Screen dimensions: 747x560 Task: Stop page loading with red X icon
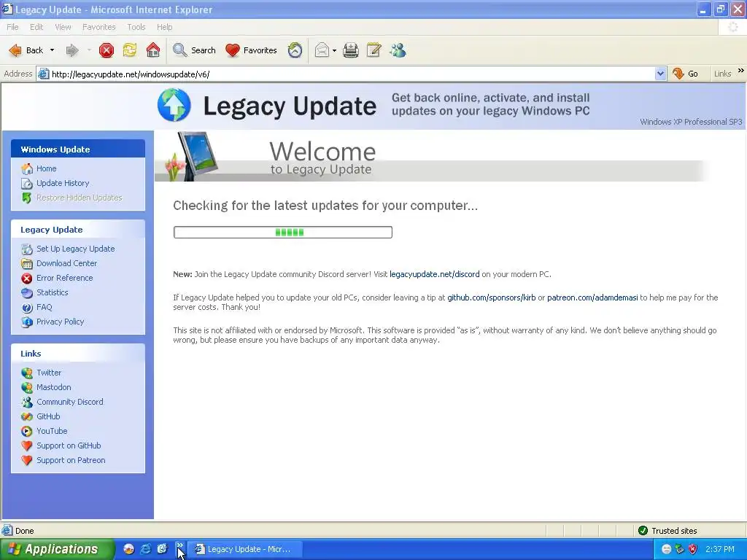pyautogui.click(x=107, y=50)
